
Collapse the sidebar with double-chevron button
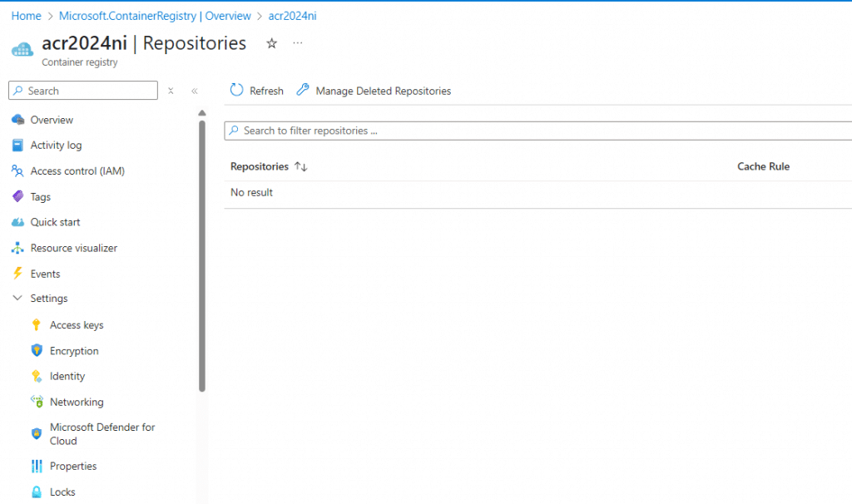pyautogui.click(x=195, y=91)
